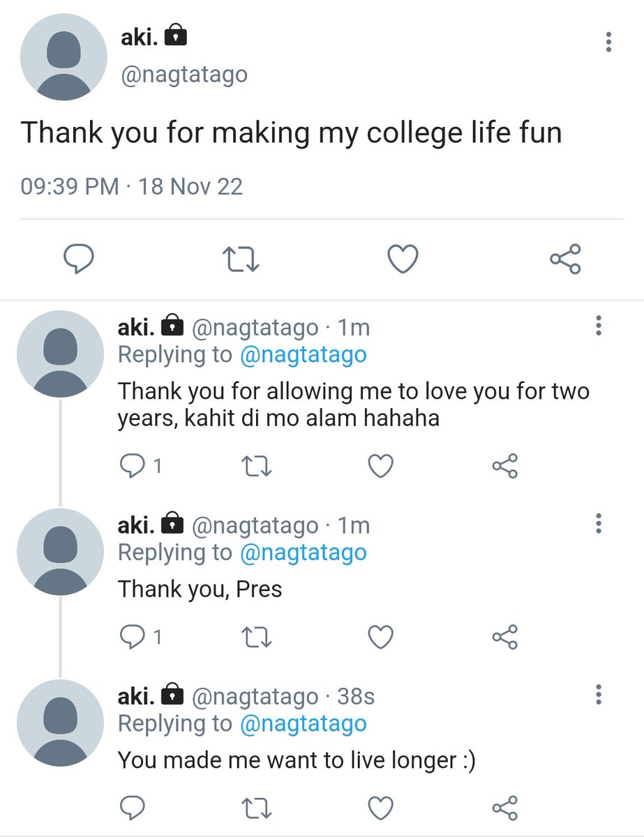Open options menu on 'love you for two years' reply
The height and width of the screenshot is (837, 644).
(598, 326)
